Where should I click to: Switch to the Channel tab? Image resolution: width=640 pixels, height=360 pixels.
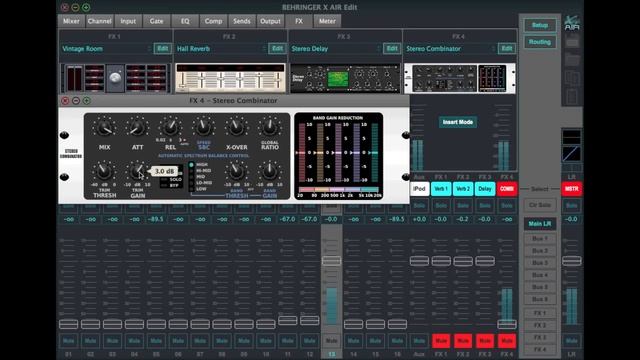tap(100, 21)
